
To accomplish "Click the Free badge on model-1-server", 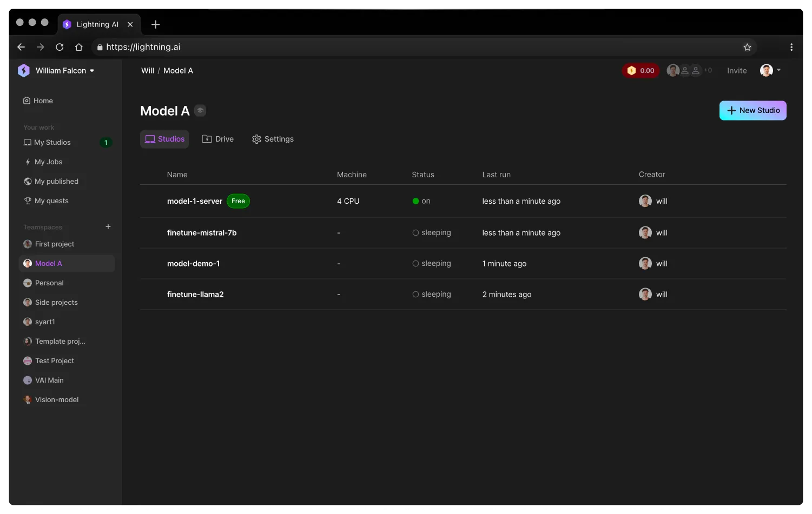I will coord(238,202).
